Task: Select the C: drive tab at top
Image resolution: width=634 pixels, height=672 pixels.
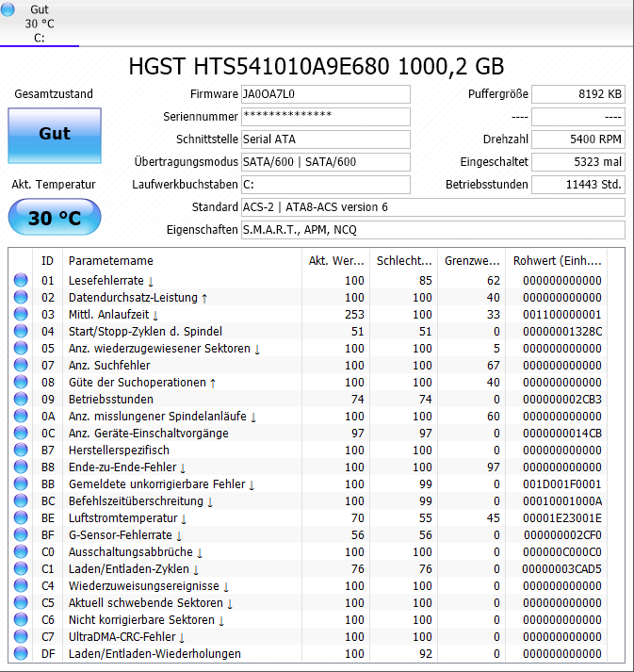Action: (40, 24)
